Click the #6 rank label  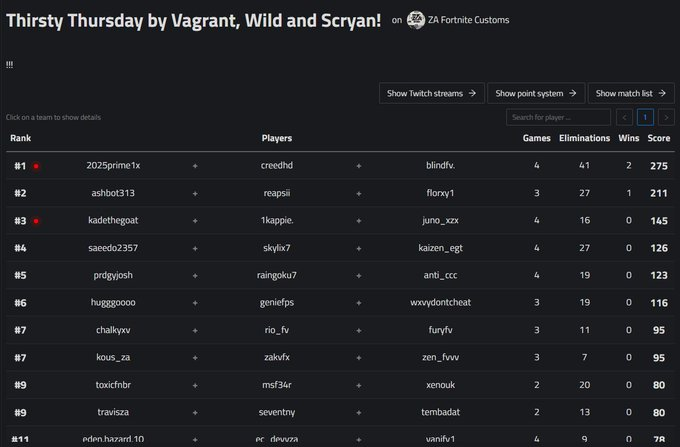tap(20, 303)
